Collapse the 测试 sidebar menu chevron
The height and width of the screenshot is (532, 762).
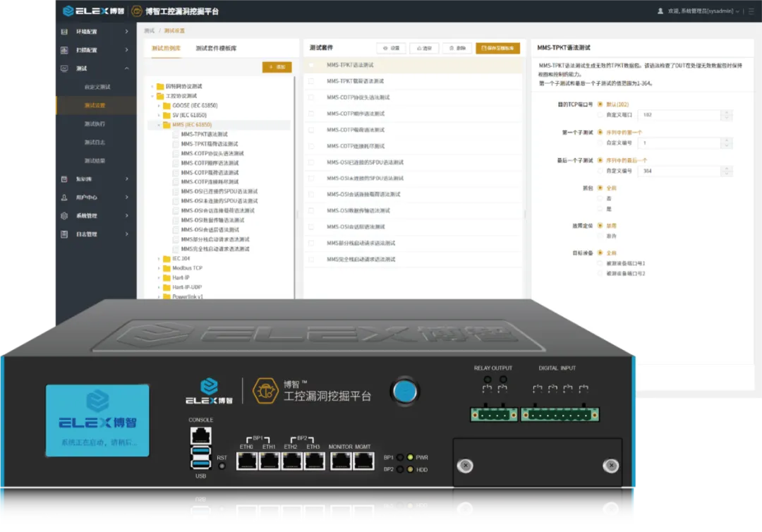click(127, 68)
